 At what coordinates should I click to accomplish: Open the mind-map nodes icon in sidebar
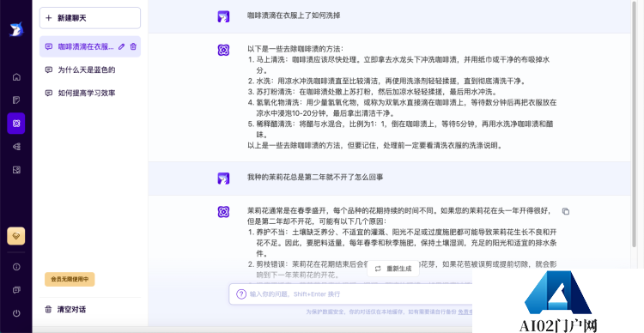pyautogui.click(x=16, y=147)
